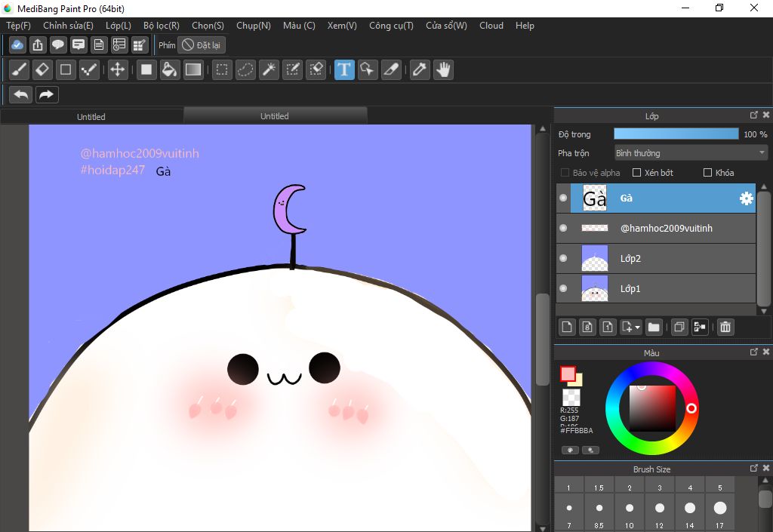Select the Lớp2 layer row
Image resolution: width=773 pixels, height=532 pixels.
pos(656,258)
